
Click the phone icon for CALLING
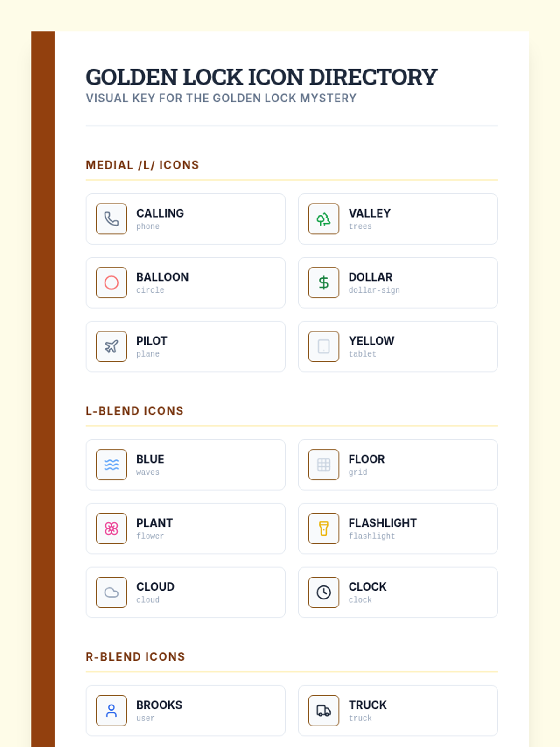pos(111,219)
